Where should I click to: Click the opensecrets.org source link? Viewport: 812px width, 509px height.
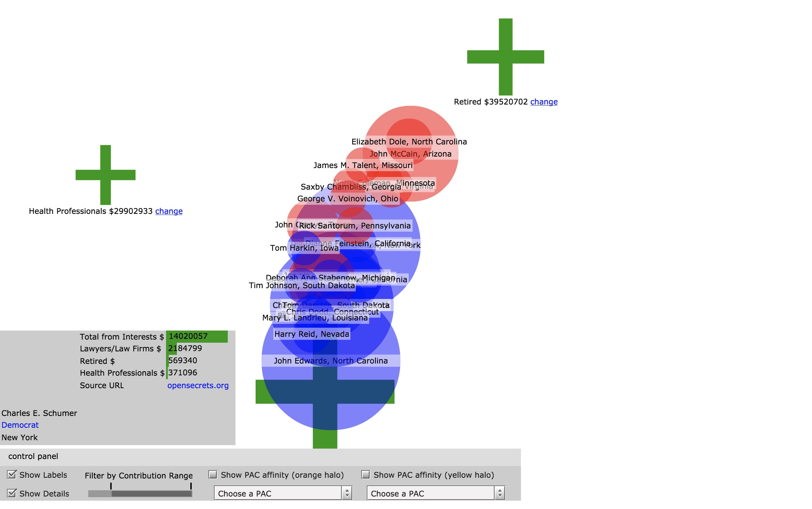point(197,385)
